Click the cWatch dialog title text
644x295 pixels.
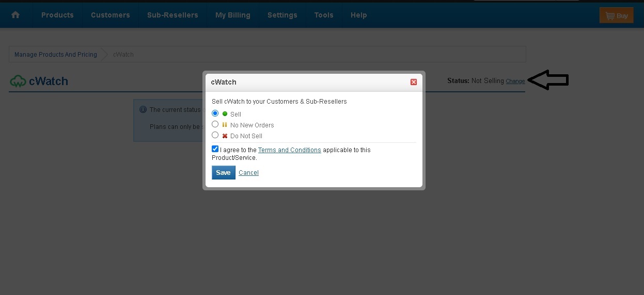pyautogui.click(x=224, y=82)
